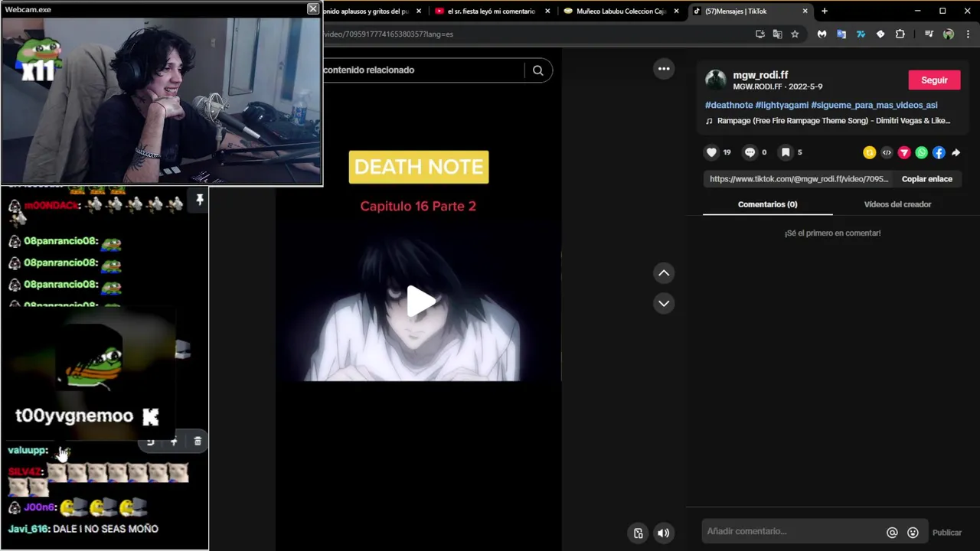Click the yellow repost icon
The width and height of the screenshot is (980, 551).
(869, 153)
